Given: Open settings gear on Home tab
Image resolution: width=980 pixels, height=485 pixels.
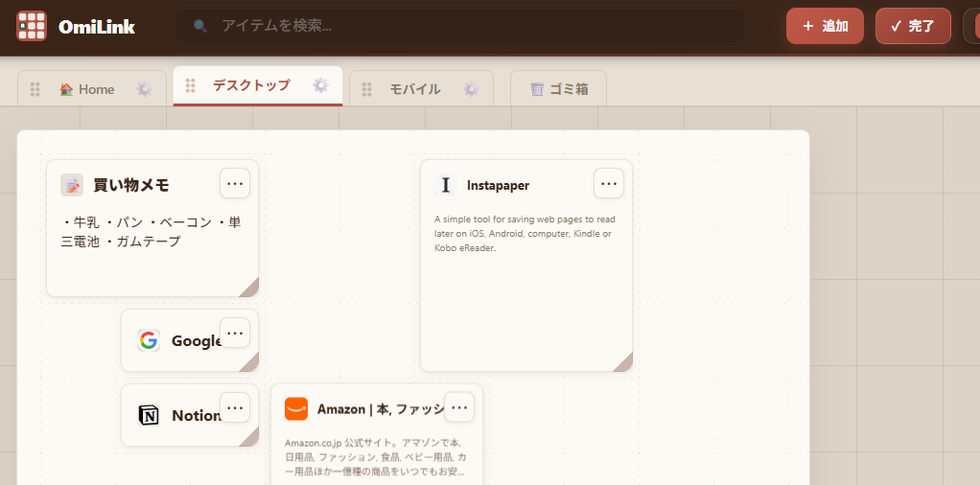Looking at the screenshot, I should pyautogui.click(x=145, y=89).
